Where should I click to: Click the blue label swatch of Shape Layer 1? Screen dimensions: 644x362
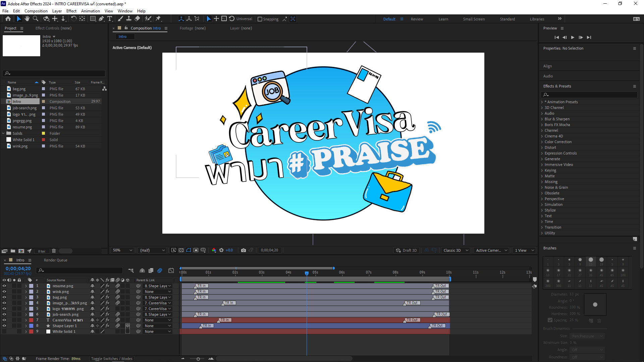(31, 326)
